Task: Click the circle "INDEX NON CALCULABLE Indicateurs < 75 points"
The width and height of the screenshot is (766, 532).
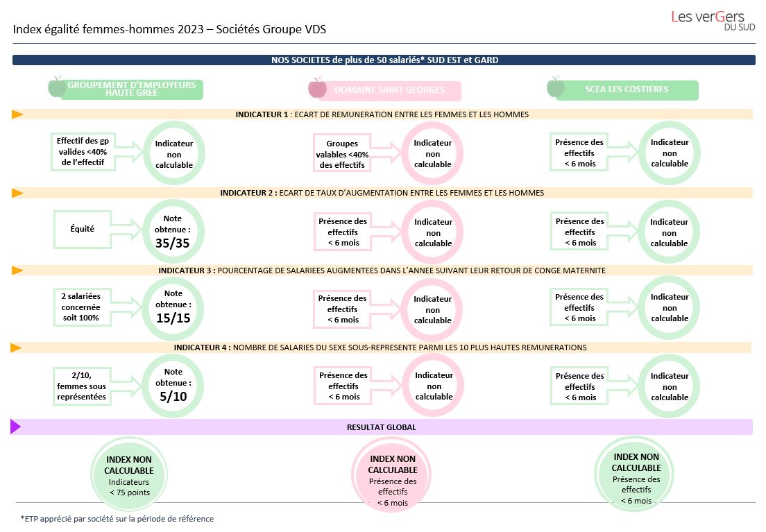Action: tap(129, 475)
